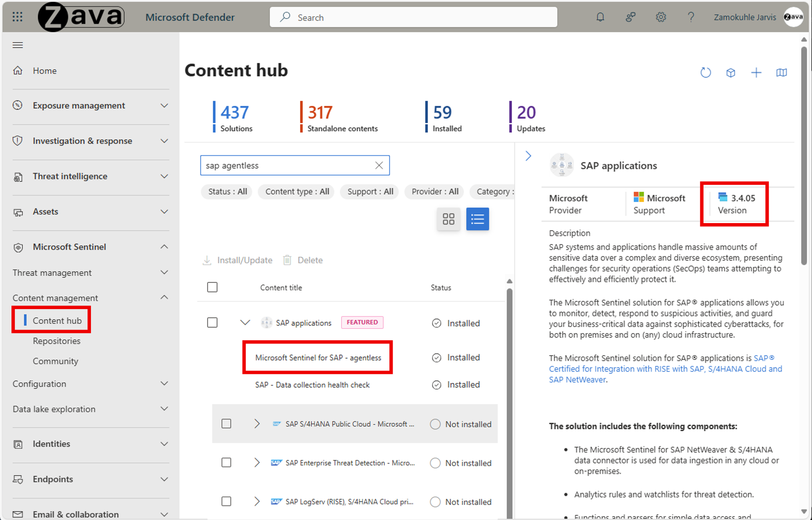Collapse the SAP applications row

click(245, 322)
